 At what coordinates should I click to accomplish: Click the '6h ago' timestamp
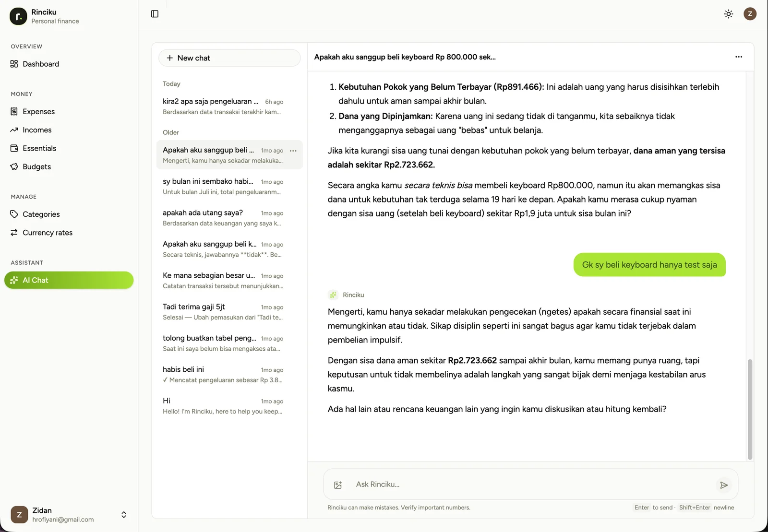(x=274, y=102)
